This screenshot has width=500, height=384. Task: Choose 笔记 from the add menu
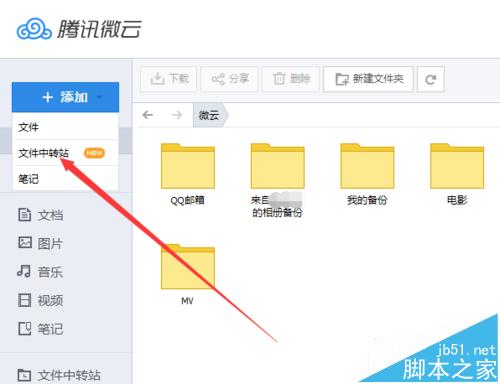[x=65, y=179]
